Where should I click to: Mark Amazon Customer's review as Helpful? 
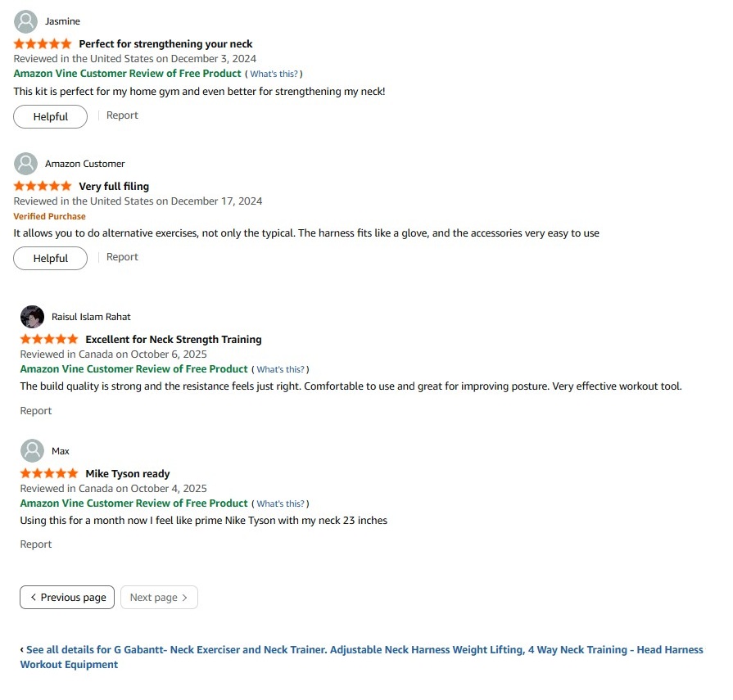pyautogui.click(x=50, y=259)
